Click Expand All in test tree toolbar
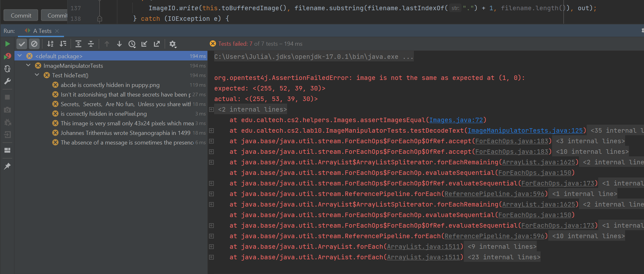 pyautogui.click(x=78, y=44)
